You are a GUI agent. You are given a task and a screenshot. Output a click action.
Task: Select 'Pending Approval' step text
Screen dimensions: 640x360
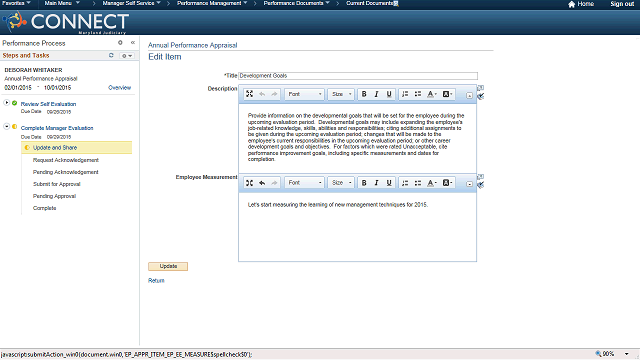pos(54,196)
